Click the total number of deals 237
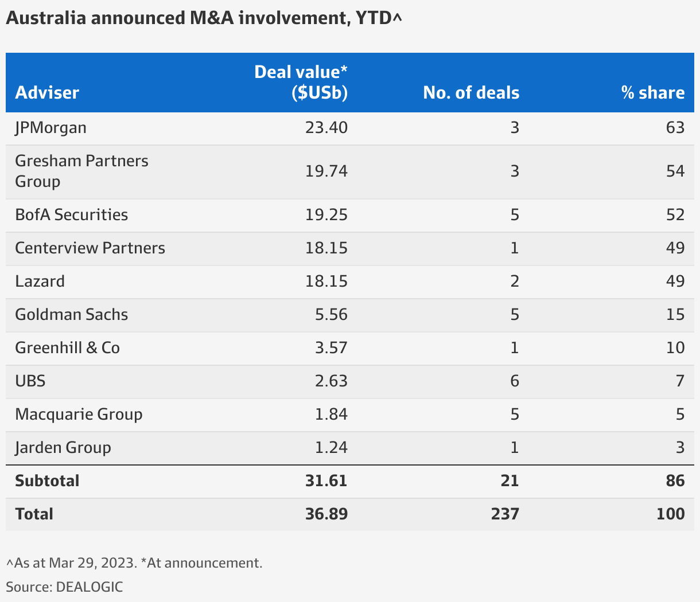The image size is (700, 602). tap(505, 514)
